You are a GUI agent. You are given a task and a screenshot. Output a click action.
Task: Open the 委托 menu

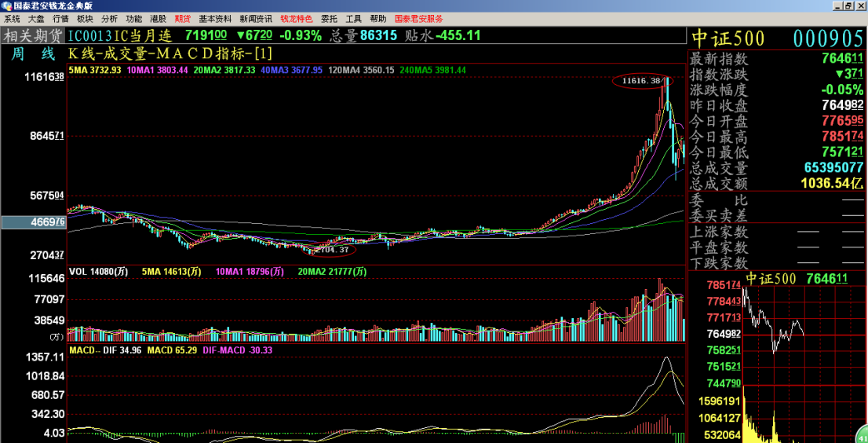(x=330, y=19)
